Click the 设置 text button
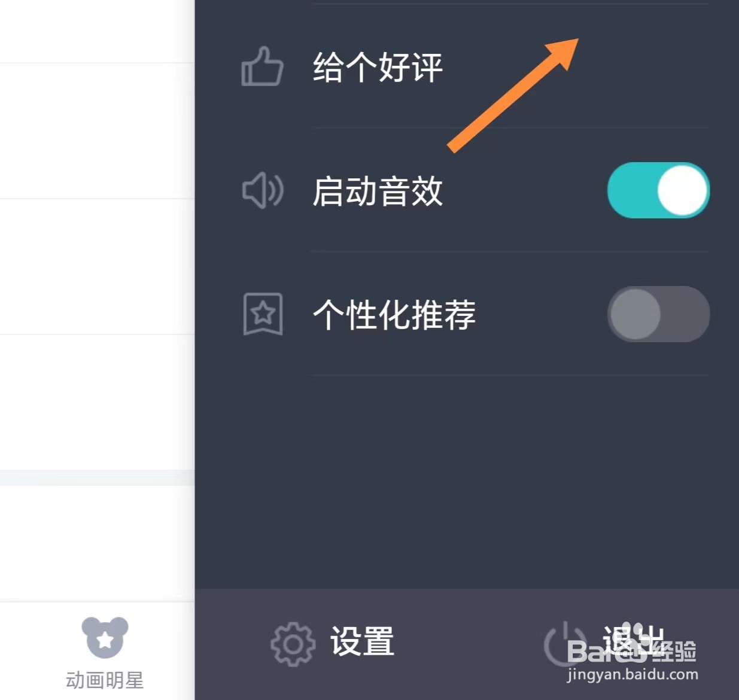Screen dimensions: 739x700 pyautogui.click(x=362, y=641)
